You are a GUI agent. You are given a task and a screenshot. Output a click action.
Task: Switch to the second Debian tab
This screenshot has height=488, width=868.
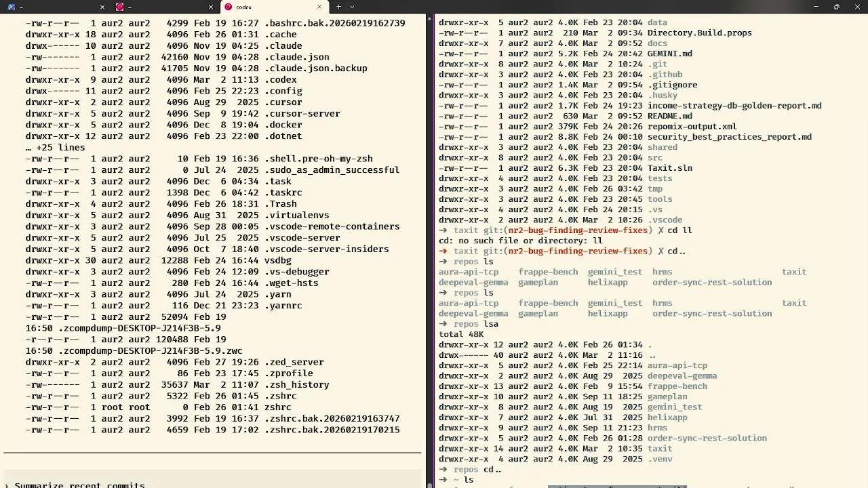(166, 7)
